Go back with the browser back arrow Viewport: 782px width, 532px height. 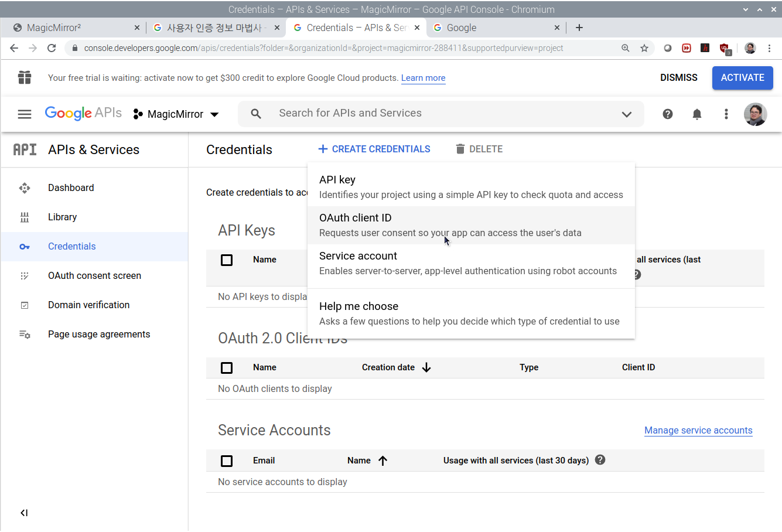tap(14, 48)
